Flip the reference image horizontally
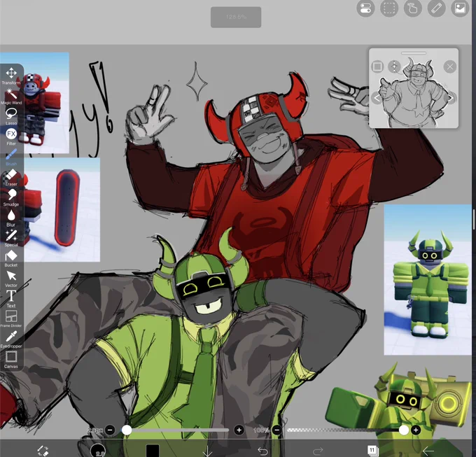The height and width of the screenshot is (457, 476). [x=394, y=66]
